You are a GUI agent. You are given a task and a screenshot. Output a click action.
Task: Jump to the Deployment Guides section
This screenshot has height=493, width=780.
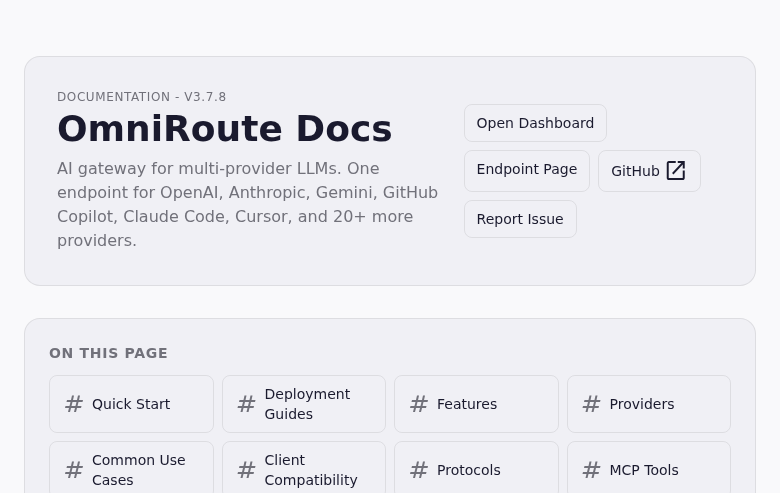pos(304,404)
